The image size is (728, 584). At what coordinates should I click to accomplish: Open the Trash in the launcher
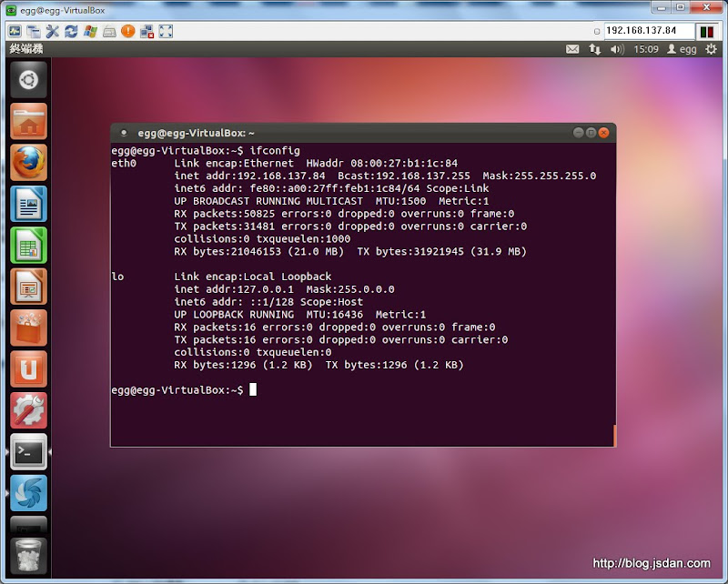(28, 555)
